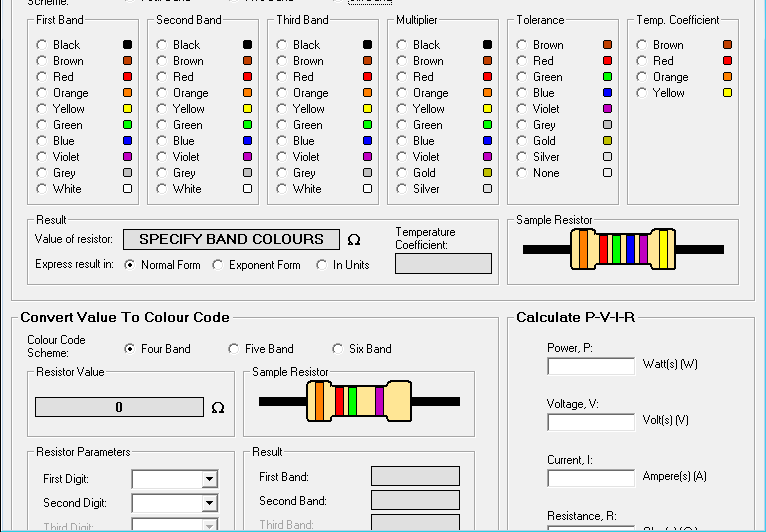The image size is (766, 532).
Task: Click the six-band sample resistor image
Action: tap(623, 249)
